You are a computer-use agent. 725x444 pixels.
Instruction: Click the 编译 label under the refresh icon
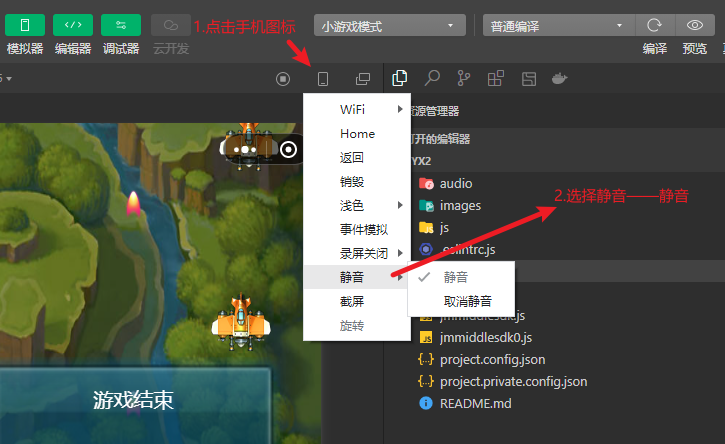point(654,49)
